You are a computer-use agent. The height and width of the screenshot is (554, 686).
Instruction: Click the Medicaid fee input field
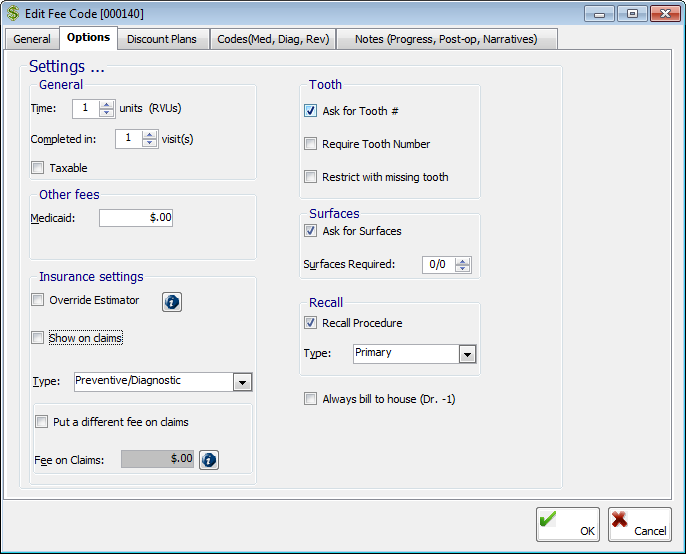[x=135, y=217]
